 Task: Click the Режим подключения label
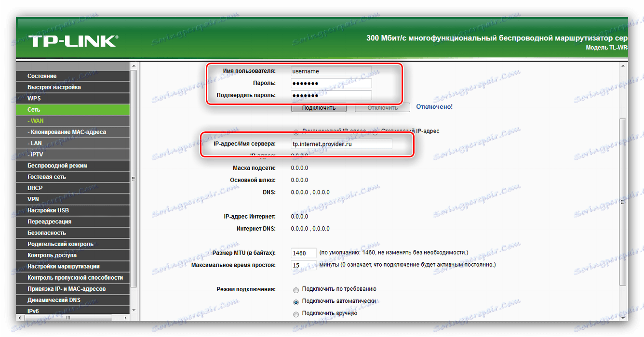point(246,289)
